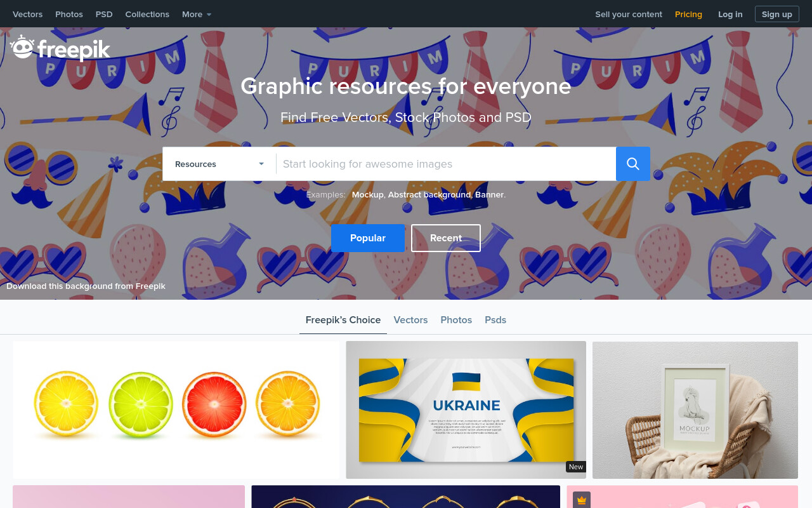Open Vectors in the top navigation
The height and width of the screenshot is (508, 812).
[28, 14]
